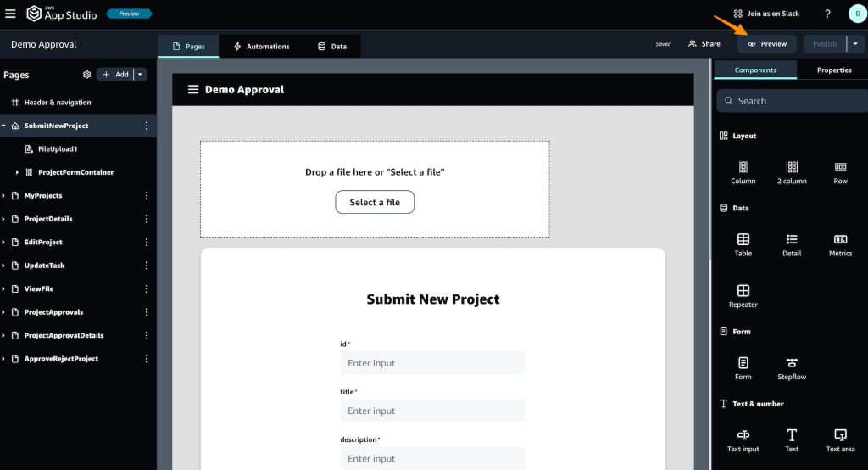Viewport: 868px width, 470px height.
Task: Pick the Repeater component icon
Action: 743,291
